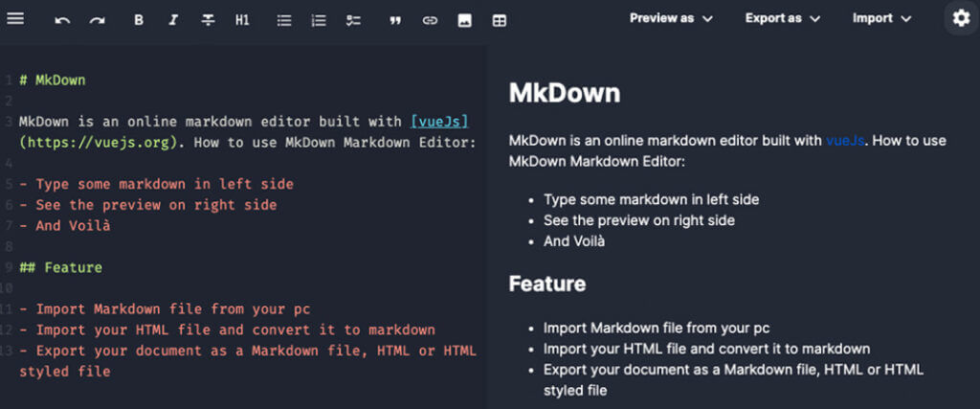Expand the Preview as dropdown
Image resolution: width=980 pixels, height=409 pixels.
pos(671,18)
